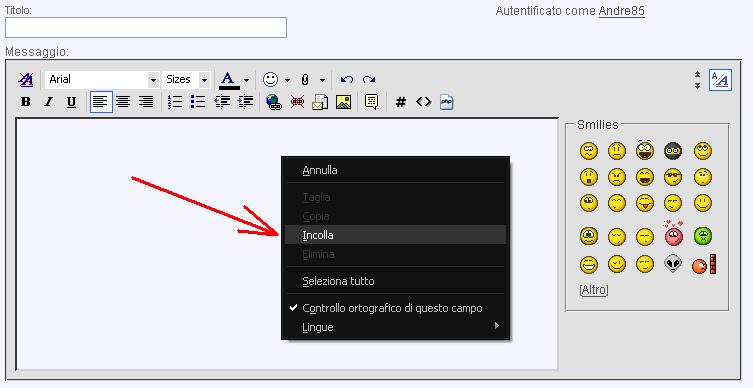Expand the attachment dropdown arrow
This screenshot has width=753, height=388.
322,80
